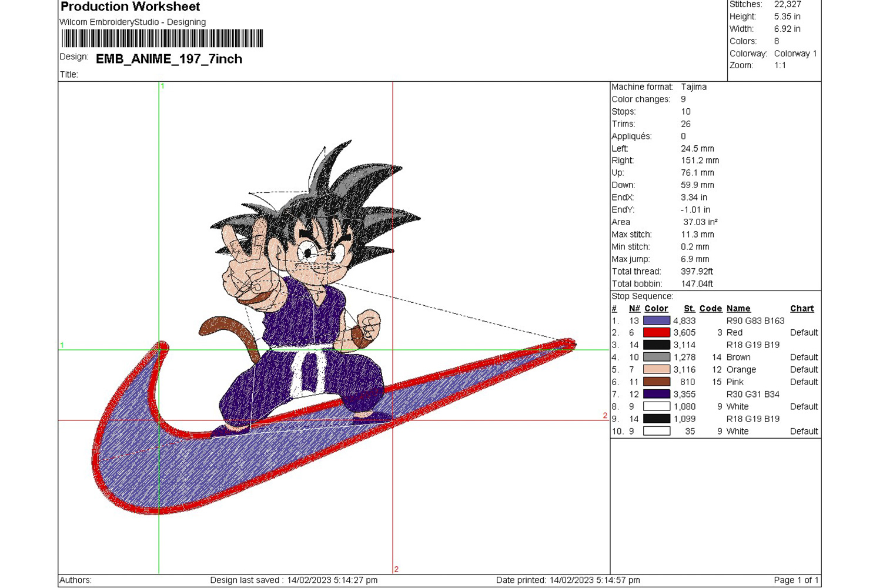The height and width of the screenshot is (588, 883).
Task: Click the white swatch in stop 8
Action: click(656, 407)
